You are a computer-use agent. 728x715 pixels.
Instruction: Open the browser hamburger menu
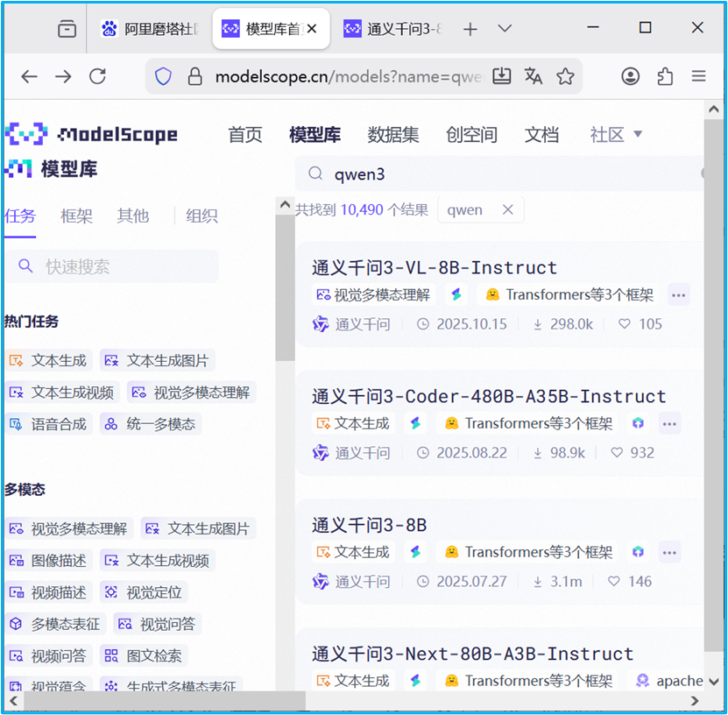point(698,76)
